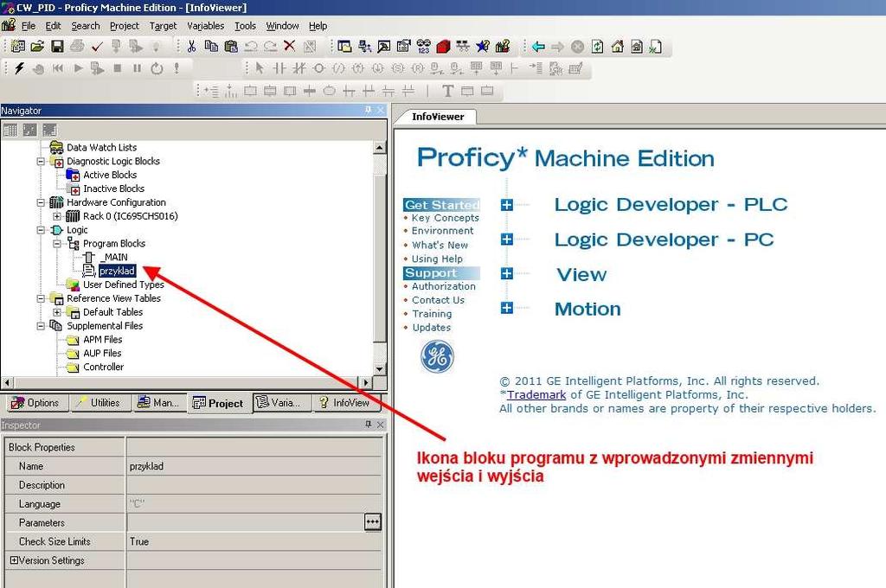The image size is (886, 588).
Task: Open the Variables menu
Action: coord(206,26)
